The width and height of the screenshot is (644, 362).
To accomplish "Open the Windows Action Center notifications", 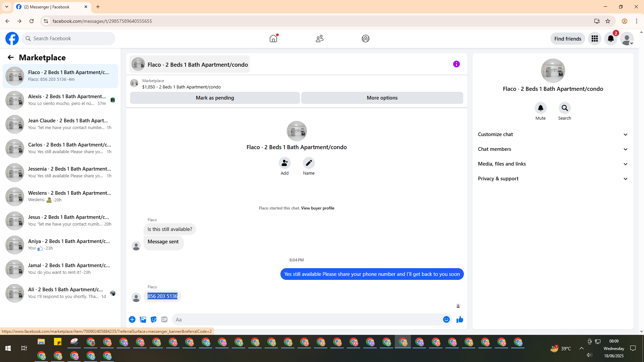I will point(633,348).
